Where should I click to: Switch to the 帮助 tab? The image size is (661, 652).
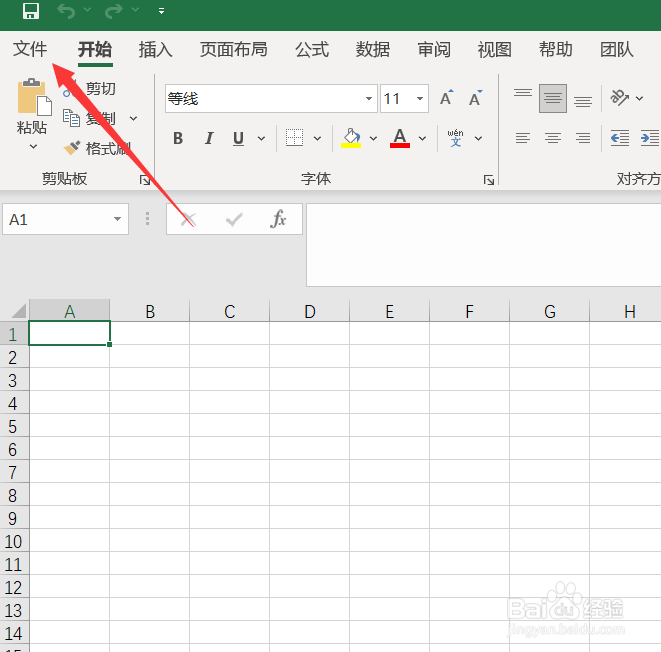(556, 49)
